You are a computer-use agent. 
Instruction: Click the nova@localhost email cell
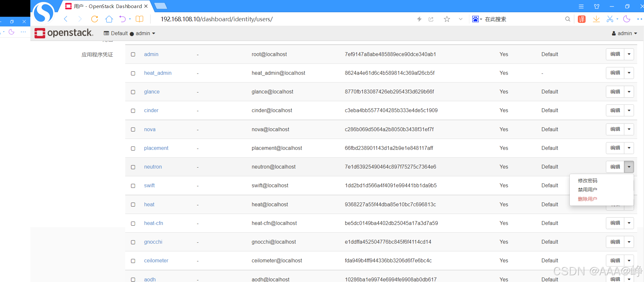tap(271, 129)
